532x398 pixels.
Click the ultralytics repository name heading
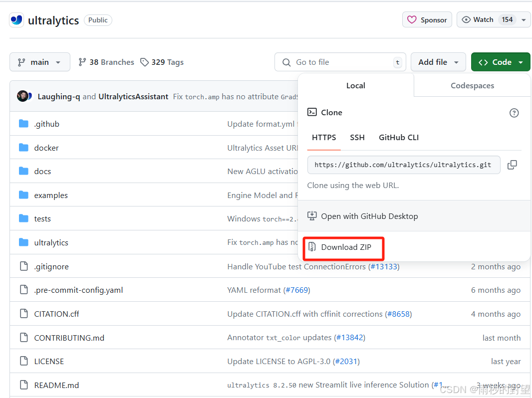coord(53,20)
